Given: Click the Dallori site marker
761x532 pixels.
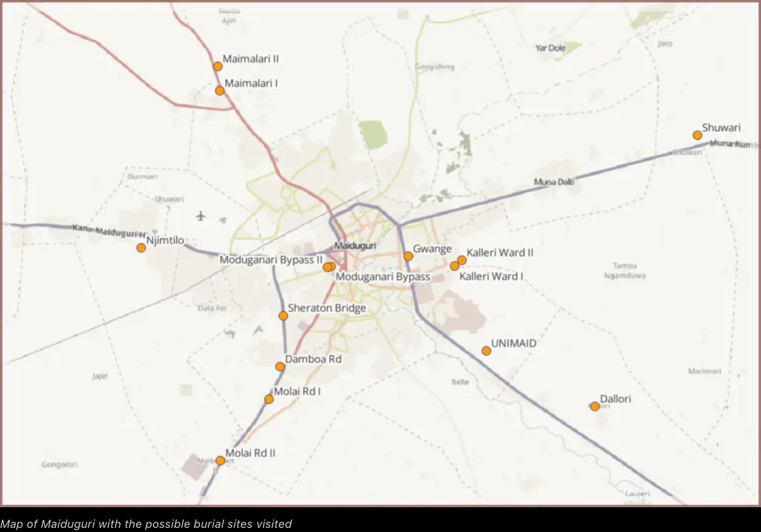Looking at the screenshot, I should pos(595,406).
